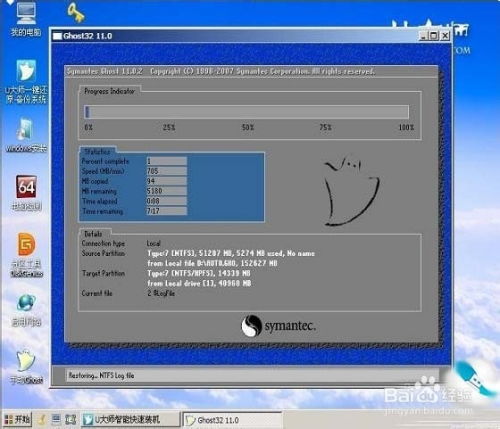500x429 pixels.
Task: Click the MB remaining value 5180
Action: 167,191
